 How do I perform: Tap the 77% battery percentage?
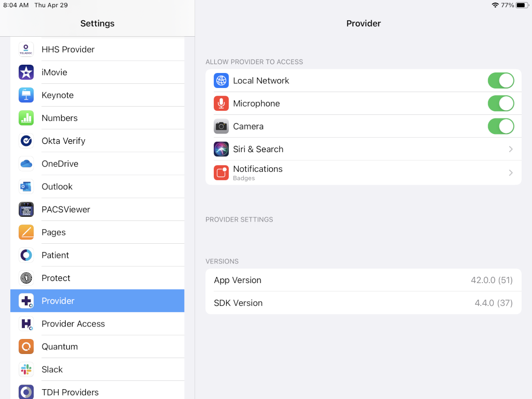pos(508,5)
